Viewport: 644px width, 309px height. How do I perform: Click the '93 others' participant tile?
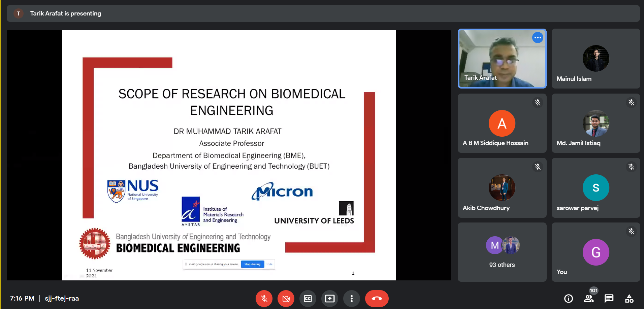tap(502, 252)
